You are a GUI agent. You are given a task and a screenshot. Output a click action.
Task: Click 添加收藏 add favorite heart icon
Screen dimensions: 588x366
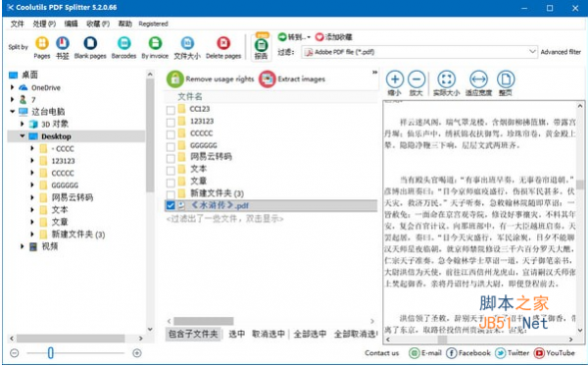coord(319,36)
